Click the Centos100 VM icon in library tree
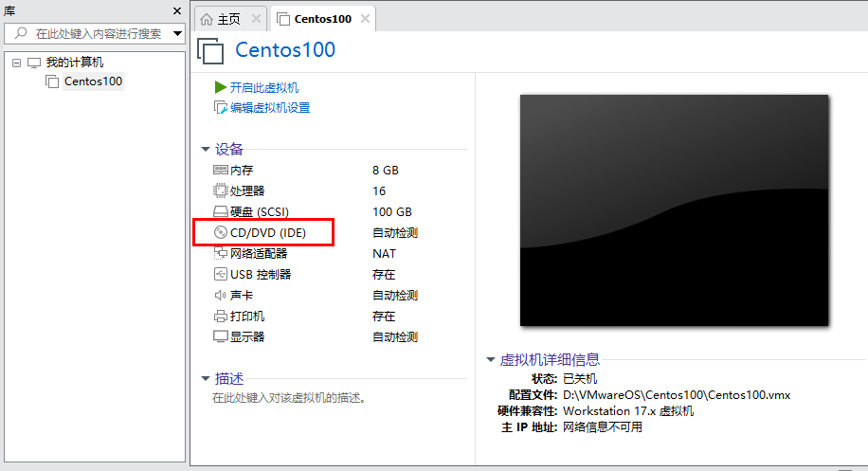Image resolution: width=868 pixels, height=471 pixels. pyautogui.click(x=52, y=82)
